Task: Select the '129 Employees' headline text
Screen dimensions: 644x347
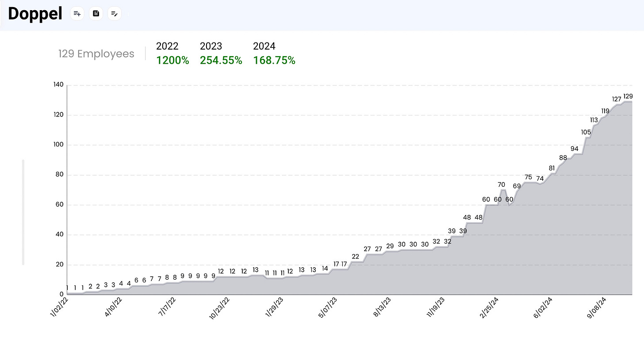Action: 96,54
